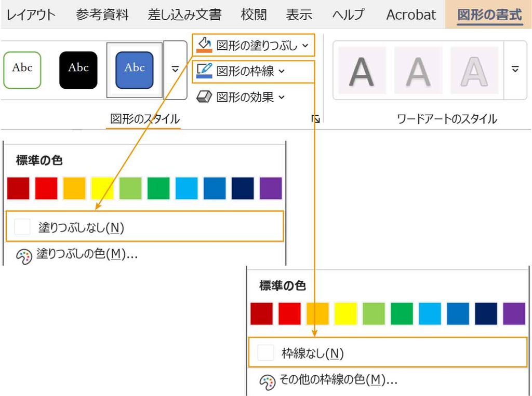Image resolution: width=532 pixels, height=396 pixels.
Task: Expand the shape styles gallery
Action: (x=175, y=70)
